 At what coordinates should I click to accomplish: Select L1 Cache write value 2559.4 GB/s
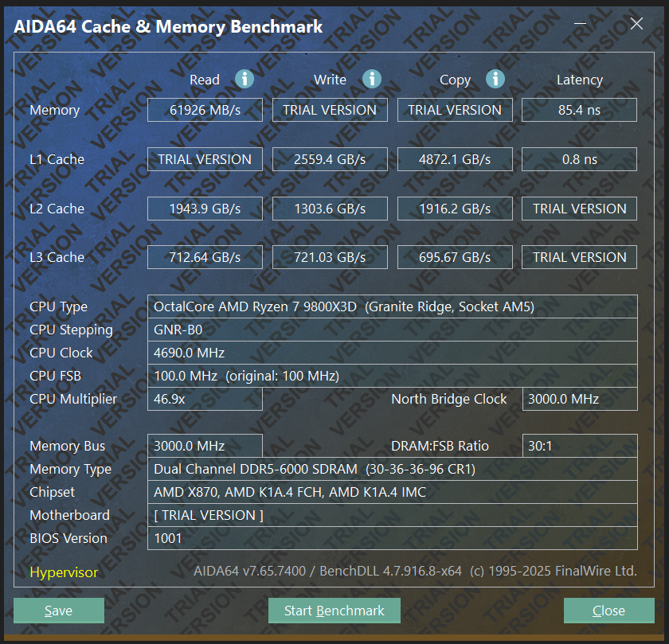(330, 159)
